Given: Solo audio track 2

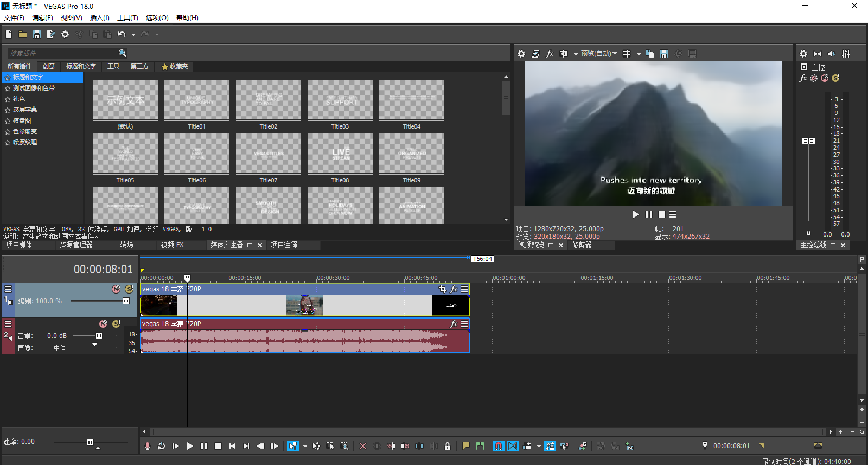Looking at the screenshot, I should [116, 324].
